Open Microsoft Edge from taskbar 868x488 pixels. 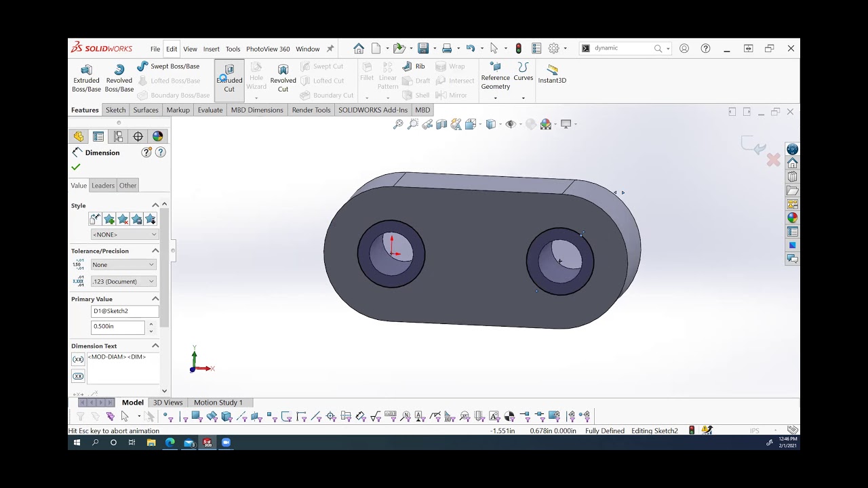(x=170, y=443)
